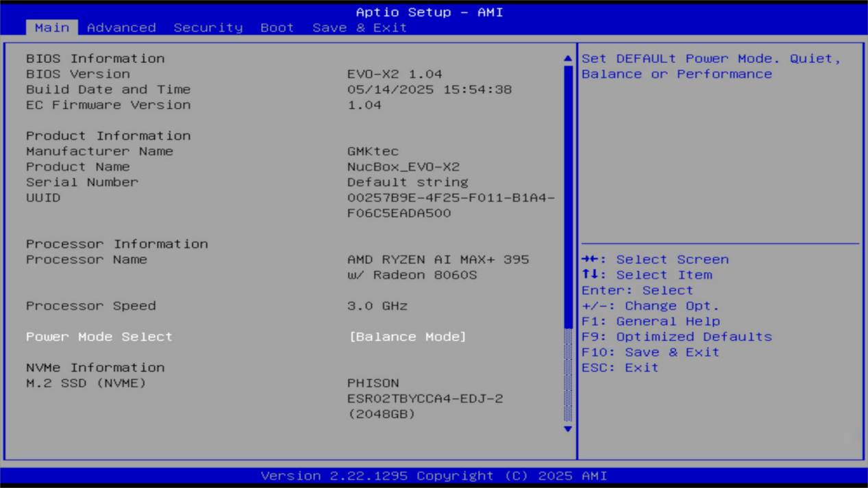This screenshot has width=868, height=488.
Task: Click the 3.0 GHz value
Action: pyautogui.click(x=377, y=306)
